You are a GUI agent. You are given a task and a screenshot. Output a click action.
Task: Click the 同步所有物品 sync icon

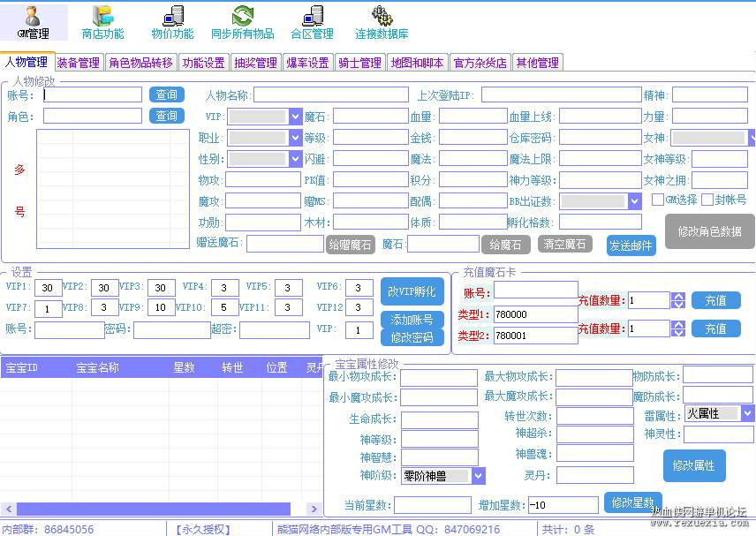(243, 22)
